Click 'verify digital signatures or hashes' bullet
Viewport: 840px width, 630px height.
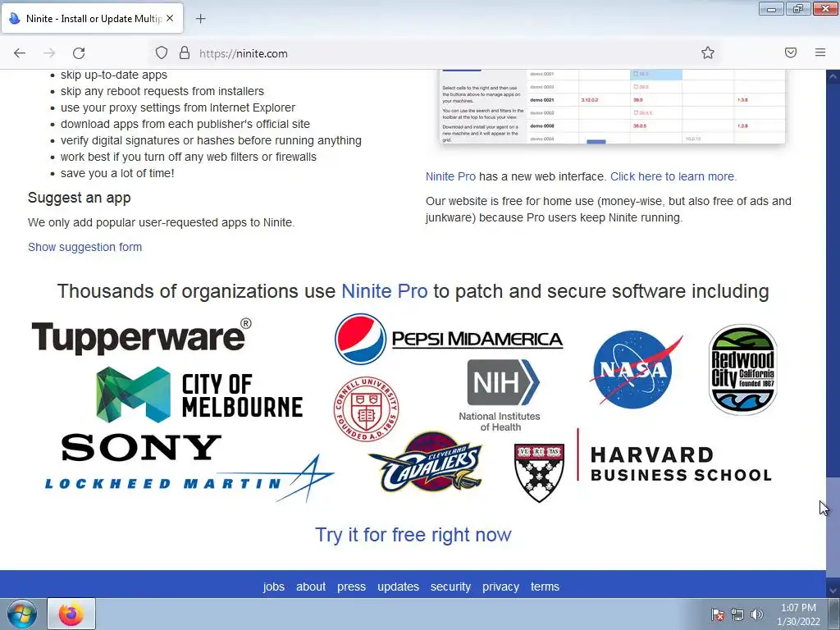[x=211, y=140]
